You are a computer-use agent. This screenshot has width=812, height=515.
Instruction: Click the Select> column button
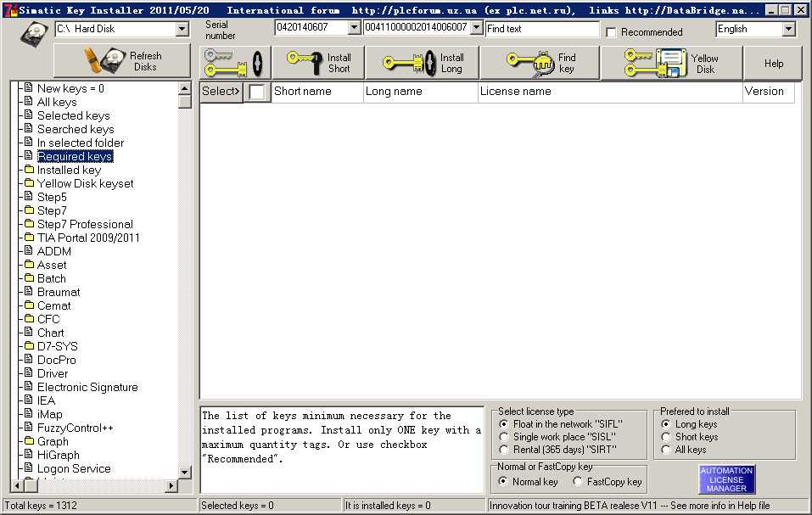pyautogui.click(x=221, y=92)
